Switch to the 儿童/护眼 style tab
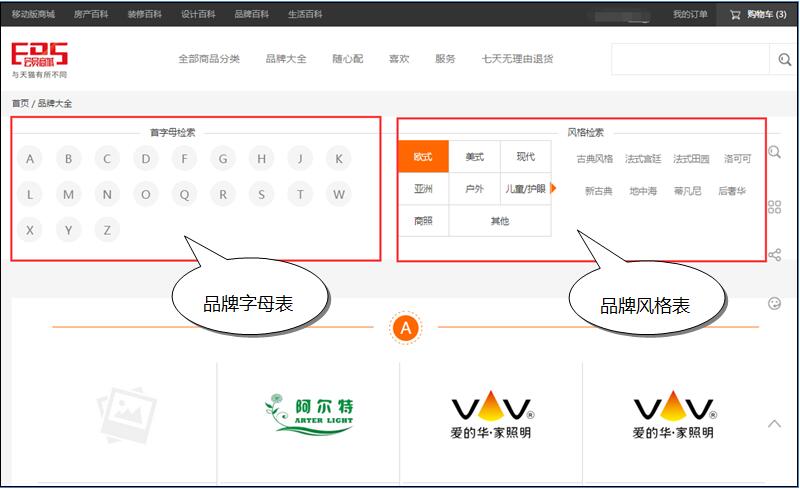The image size is (800, 489). tap(526, 189)
